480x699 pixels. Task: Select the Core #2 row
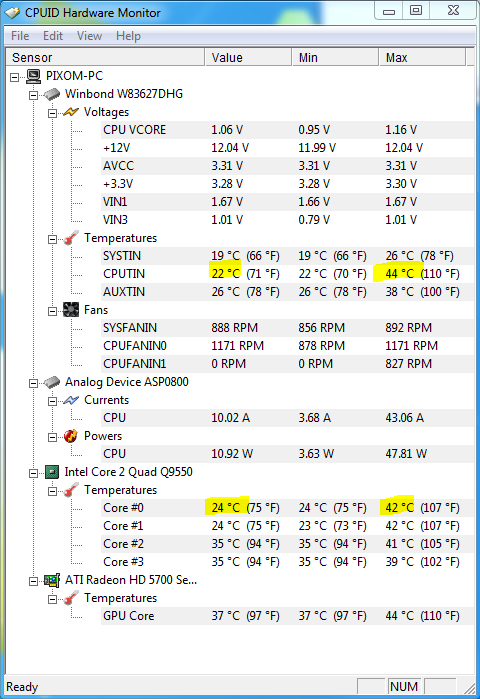pos(287,544)
